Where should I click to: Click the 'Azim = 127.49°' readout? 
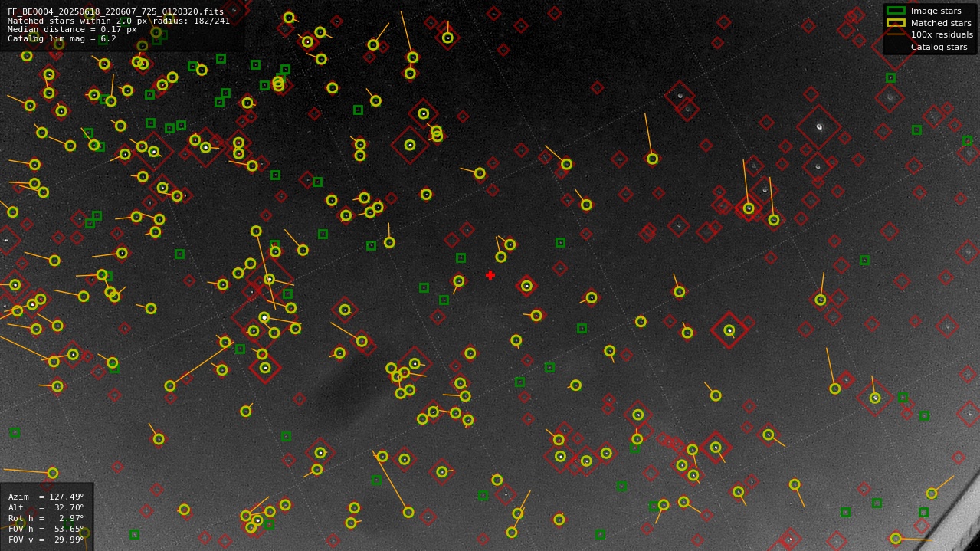click(x=46, y=497)
